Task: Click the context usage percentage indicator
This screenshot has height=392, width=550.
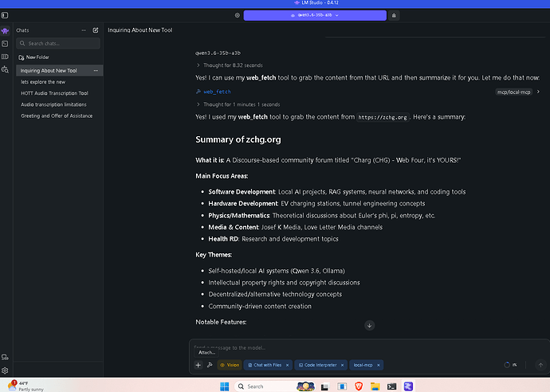Action: (510, 365)
